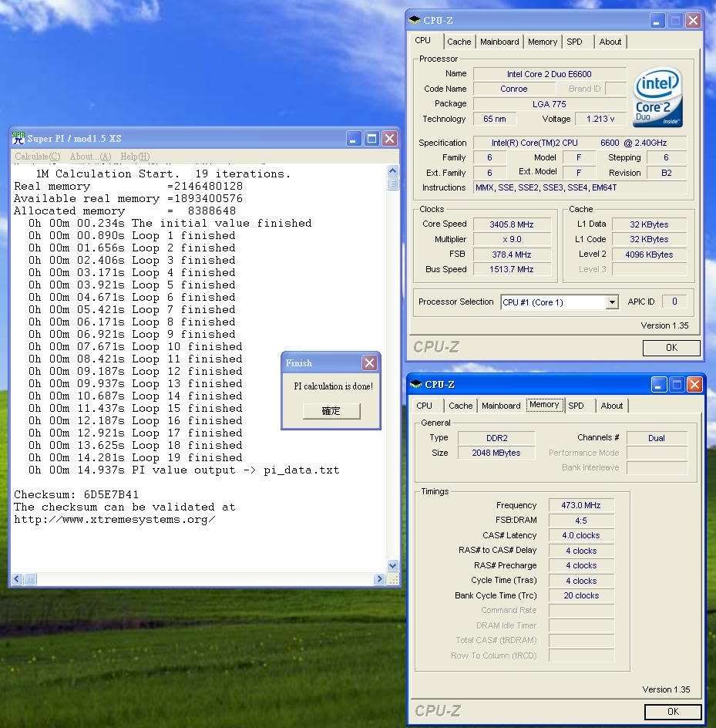
Task: Click scroll up arrow in Super PI
Action: pyautogui.click(x=392, y=170)
